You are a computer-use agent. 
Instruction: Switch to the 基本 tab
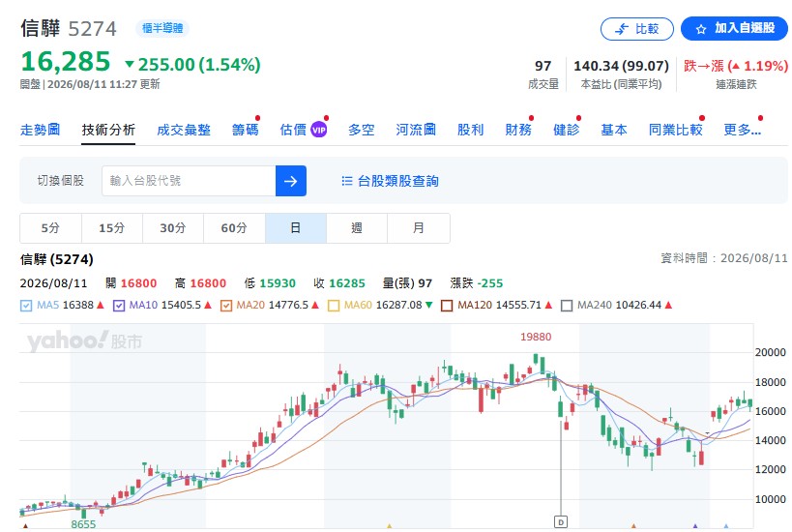(614, 130)
